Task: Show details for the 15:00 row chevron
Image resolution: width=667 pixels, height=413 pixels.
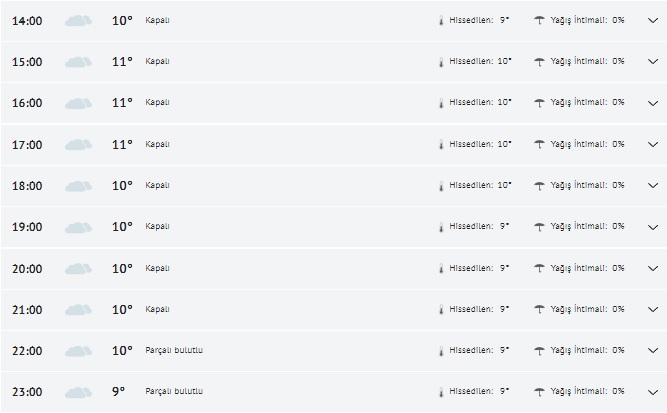Action: tap(653, 62)
